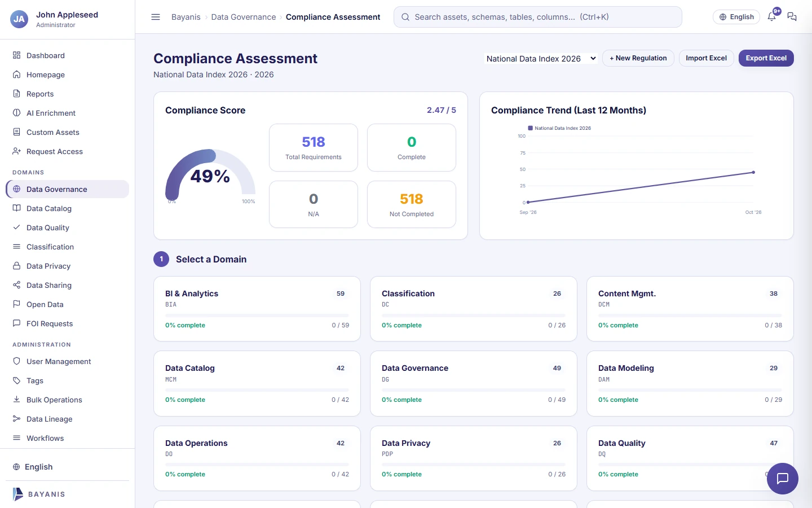Open the National Data Index 2026 dropdown
Screen dimensions: 812x508
[x=541, y=59]
